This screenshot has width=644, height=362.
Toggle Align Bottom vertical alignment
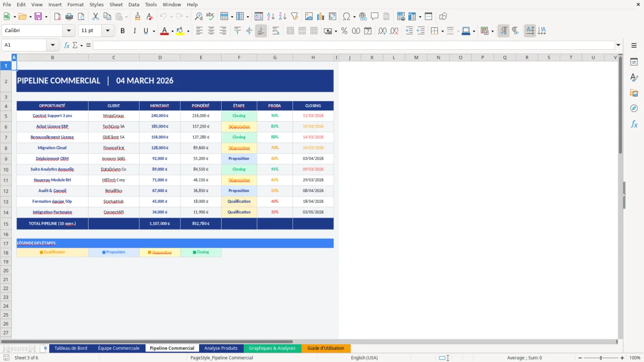(261, 31)
